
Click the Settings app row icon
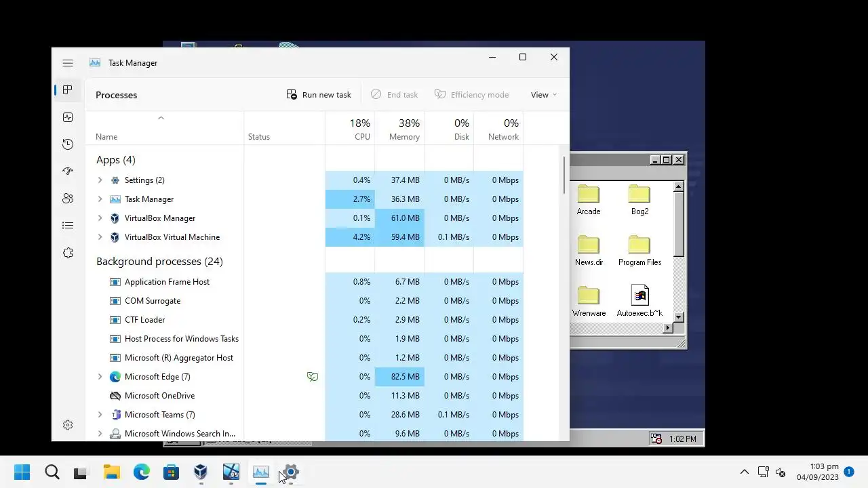click(115, 180)
